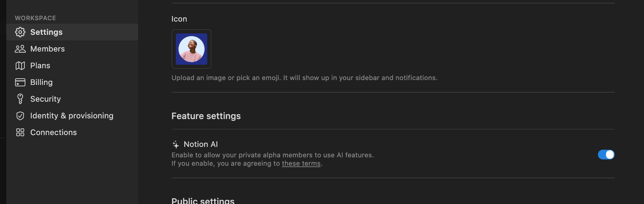Select the Settings text in sidebar
The width and height of the screenshot is (644, 204).
click(46, 32)
